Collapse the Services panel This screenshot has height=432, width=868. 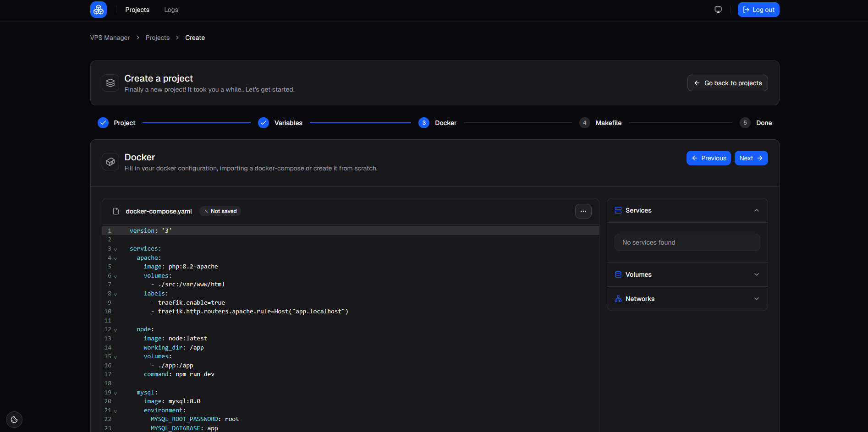pyautogui.click(x=756, y=210)
